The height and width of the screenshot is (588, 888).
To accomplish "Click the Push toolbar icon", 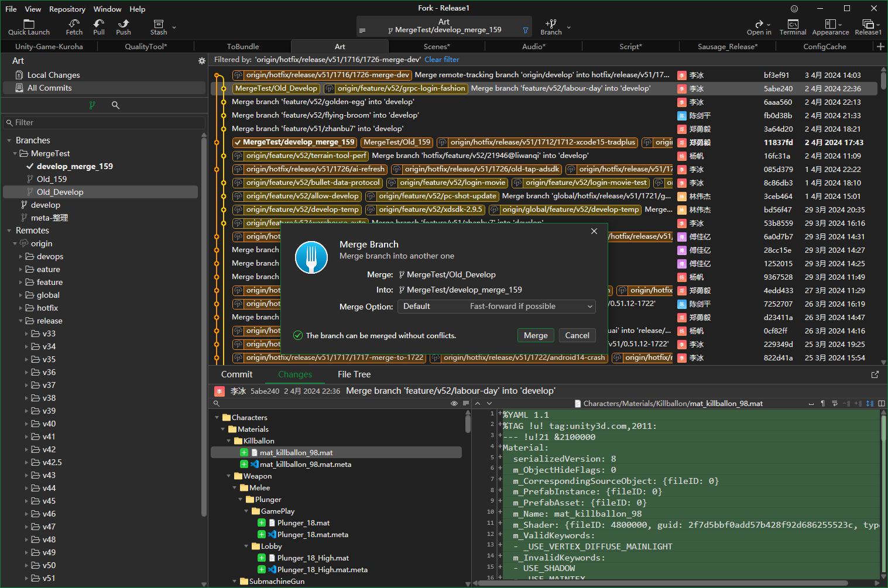I will pyautogui.click(x=123, y=26).
